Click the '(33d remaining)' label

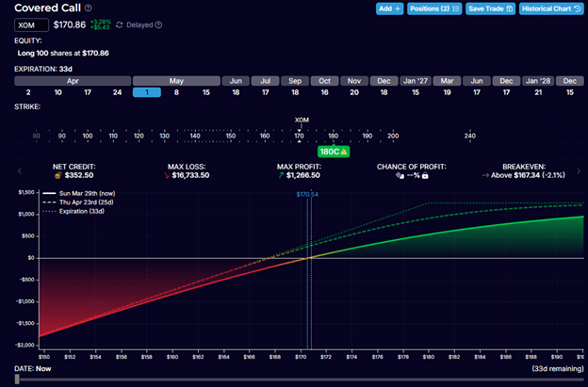(558, 369)
